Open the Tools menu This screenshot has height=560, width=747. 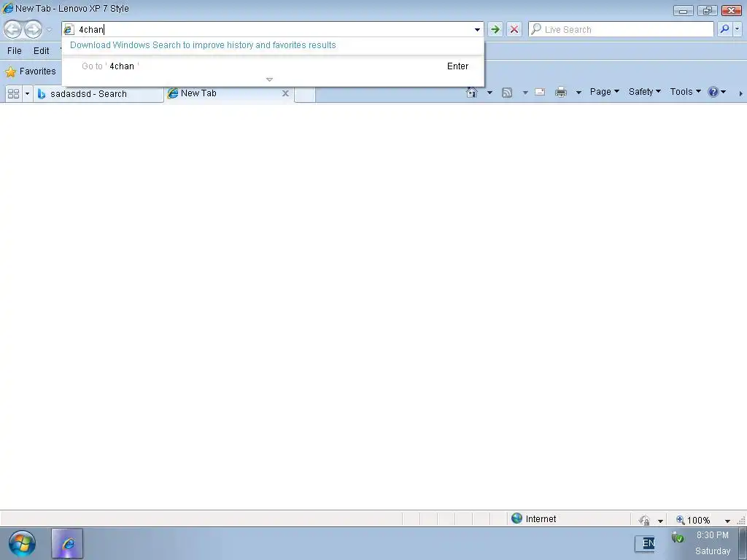(685, 92)
